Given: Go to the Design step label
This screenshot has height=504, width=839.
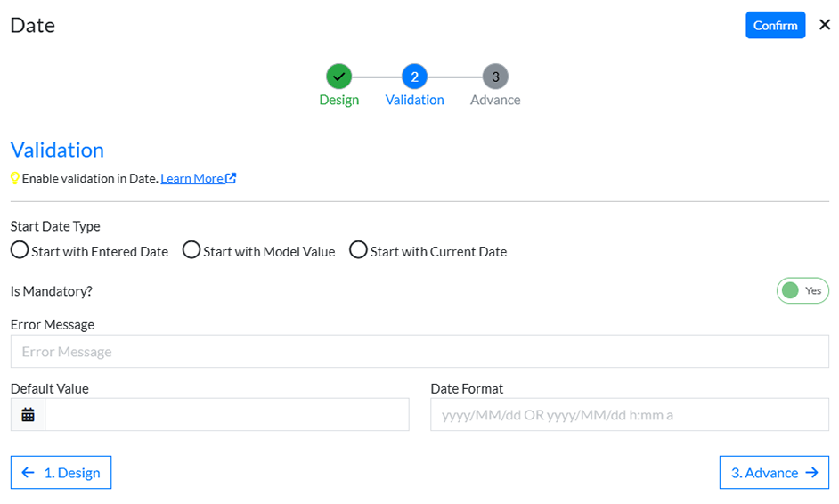Looking at the screenshot, I should pos(338,100).
